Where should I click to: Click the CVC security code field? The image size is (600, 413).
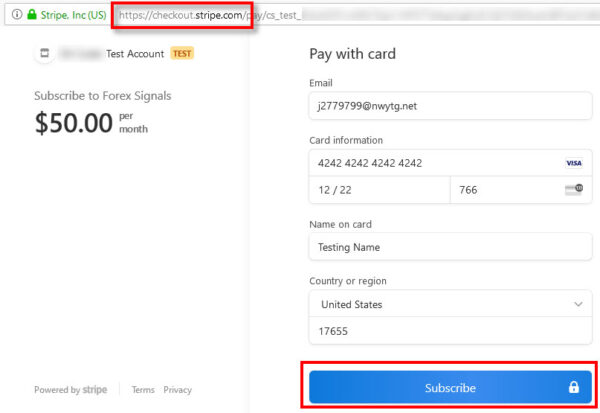[x=500, y=189]
